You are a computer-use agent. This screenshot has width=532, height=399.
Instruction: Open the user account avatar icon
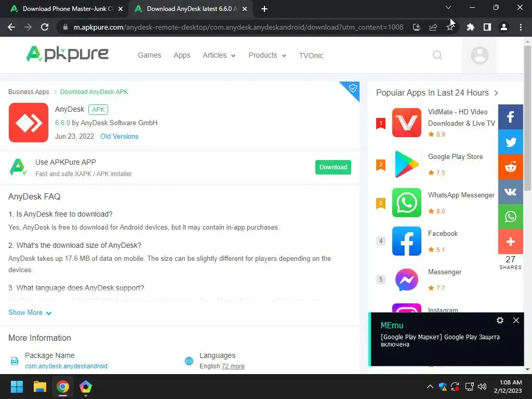(x=480, y=55)
